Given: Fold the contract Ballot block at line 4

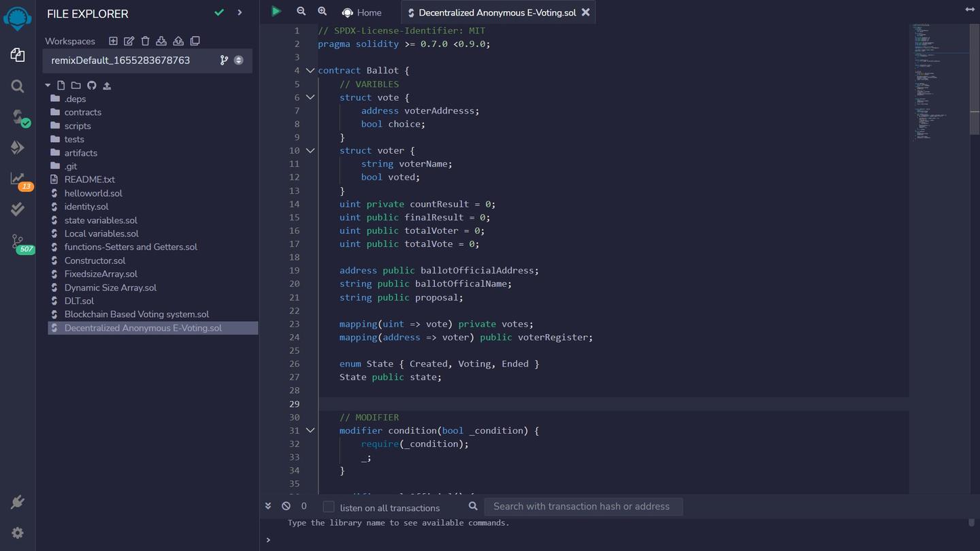Looking at the screenshot, I should point(310,71).
